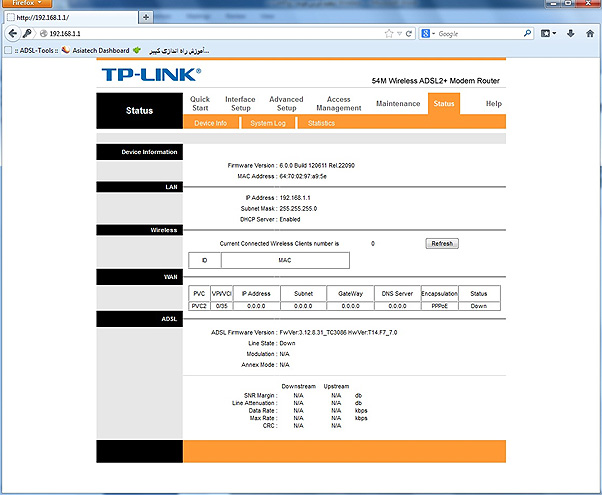Switch to the Device Info subtab

[211, 123]
